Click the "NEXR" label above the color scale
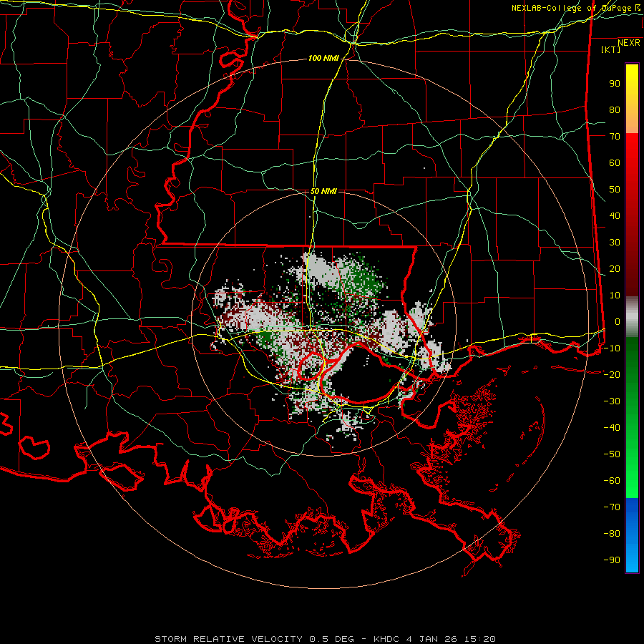 (x=628, y=43)
